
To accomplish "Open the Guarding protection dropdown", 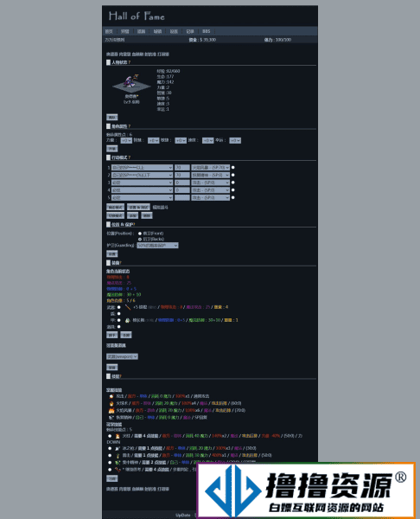I will pos(158,246).
